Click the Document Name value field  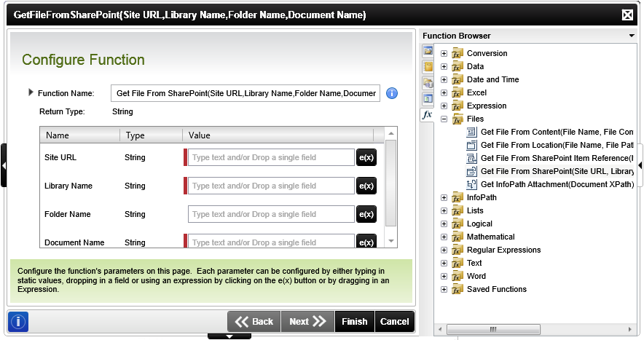271,241
